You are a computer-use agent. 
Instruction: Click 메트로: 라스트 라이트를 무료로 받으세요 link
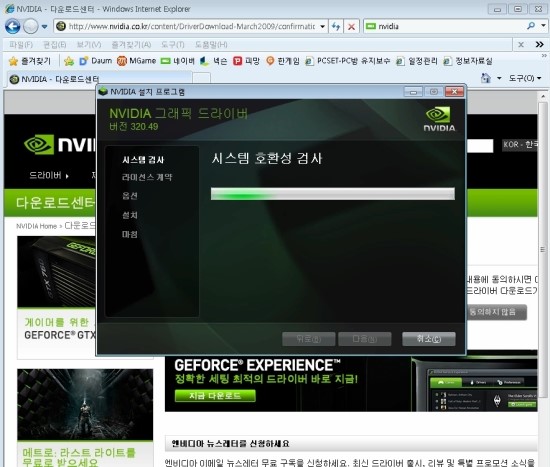coord(79,458)
